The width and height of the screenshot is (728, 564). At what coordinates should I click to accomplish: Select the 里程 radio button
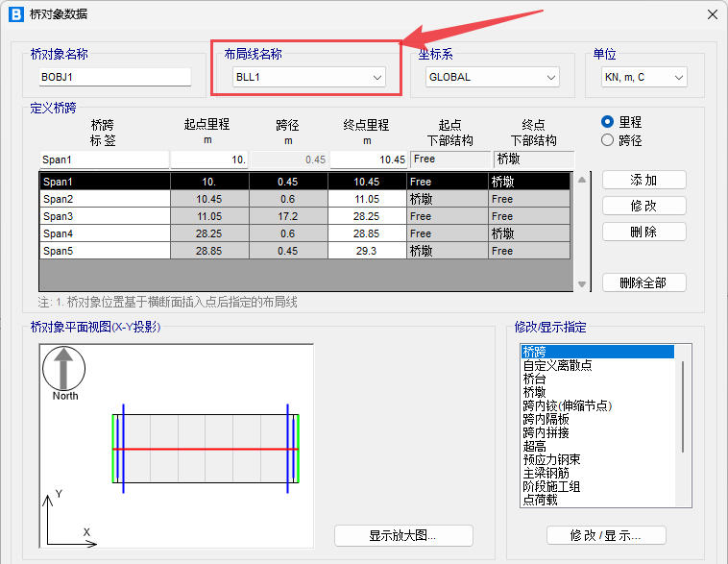tap(607, 122)
